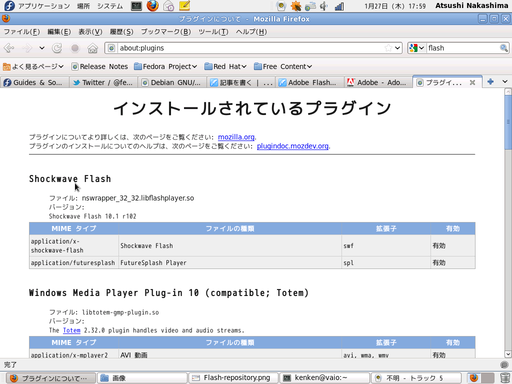The width and height of the screenshot is (512, 384).
Task: Click the scrollbar down arrow
Action: point(508,354)
